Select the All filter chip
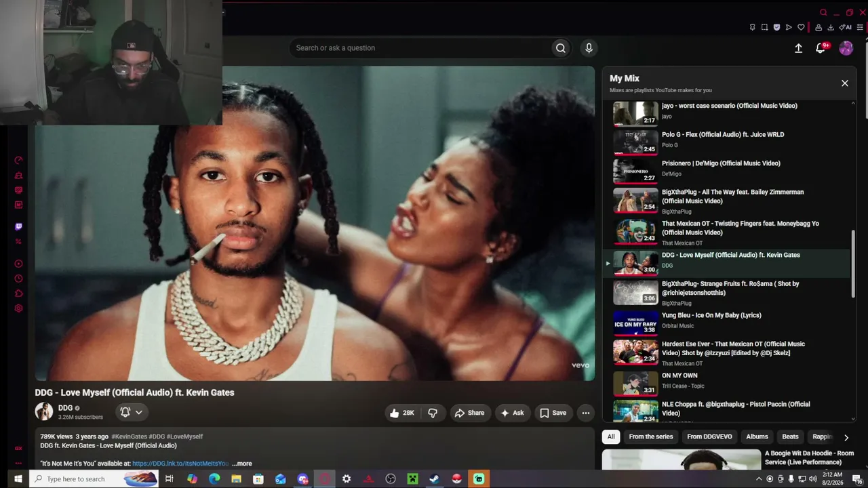 (x=611, y=436)
